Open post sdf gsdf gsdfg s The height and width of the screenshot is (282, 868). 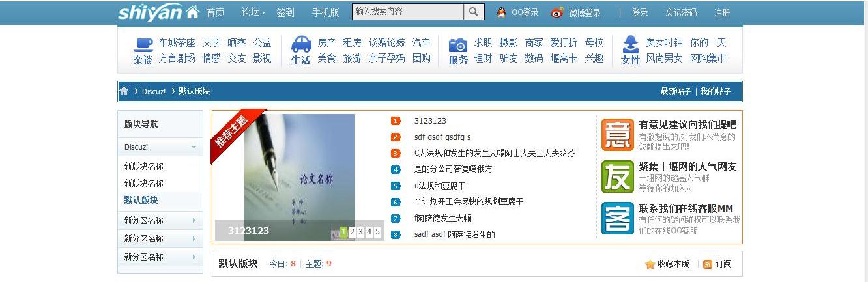pos(442,137)
